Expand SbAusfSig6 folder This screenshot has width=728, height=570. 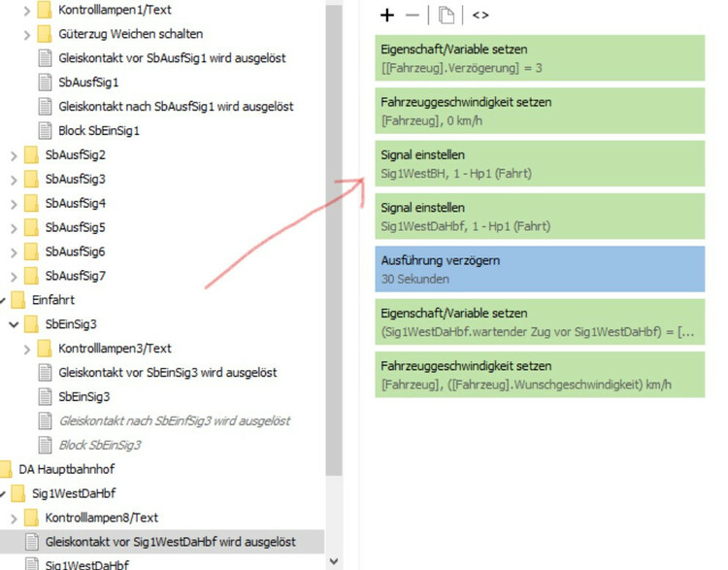[x=14, y=252]
